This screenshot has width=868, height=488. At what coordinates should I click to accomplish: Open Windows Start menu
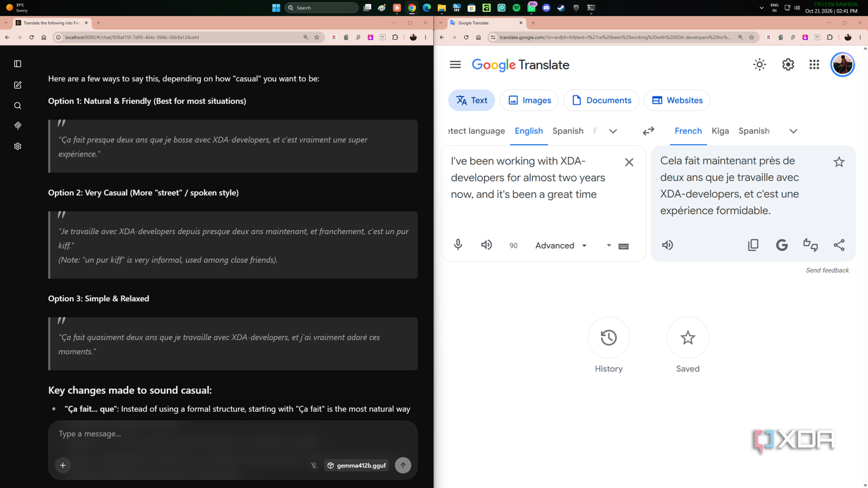tap(276, 8)
